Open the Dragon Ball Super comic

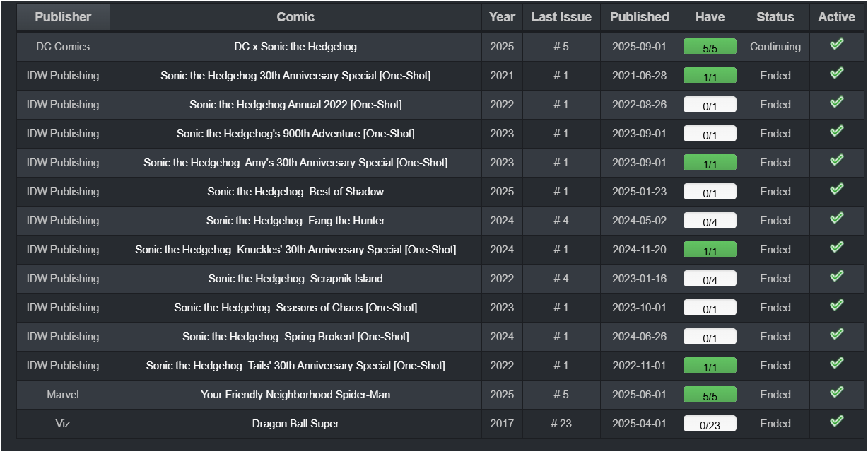pyautogui.click(x=295, y=424)
